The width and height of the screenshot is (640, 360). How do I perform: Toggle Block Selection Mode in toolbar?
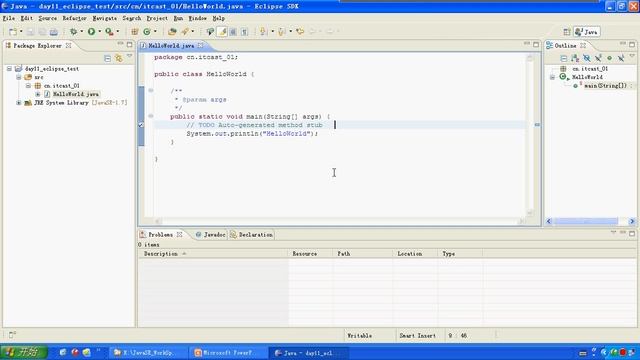coord(233,31)
